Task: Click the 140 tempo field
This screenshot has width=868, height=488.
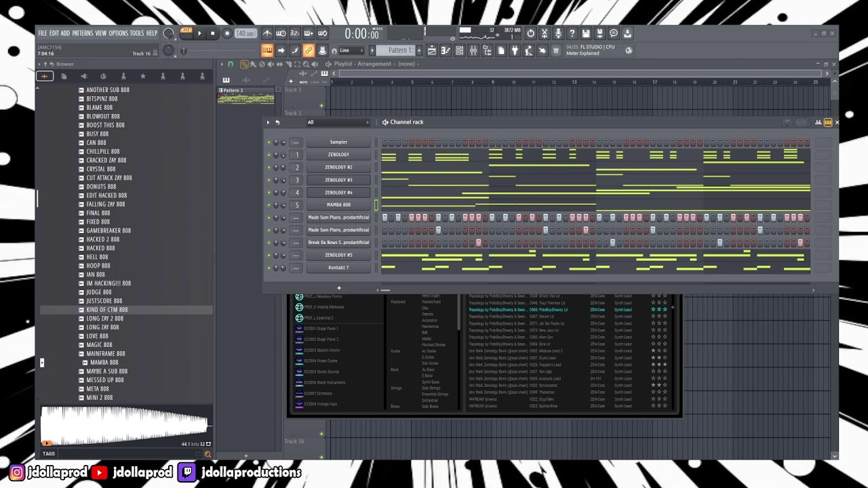Action: click(x=245, y=33)
